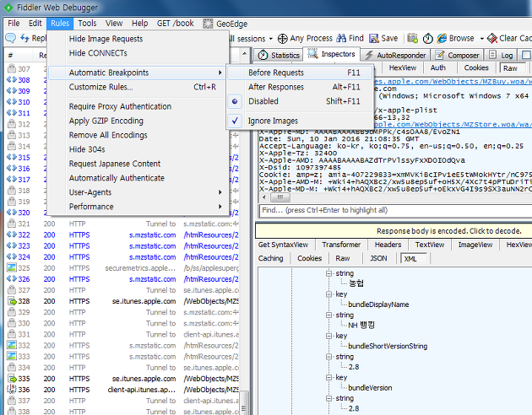
Task: Click the Browse Internet Explorer icon
Action: 442,38
